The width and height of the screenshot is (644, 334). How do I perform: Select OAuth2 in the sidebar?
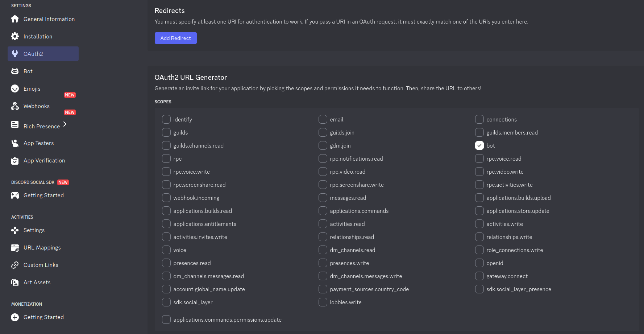pyautogui.click(x=33, y=54)
